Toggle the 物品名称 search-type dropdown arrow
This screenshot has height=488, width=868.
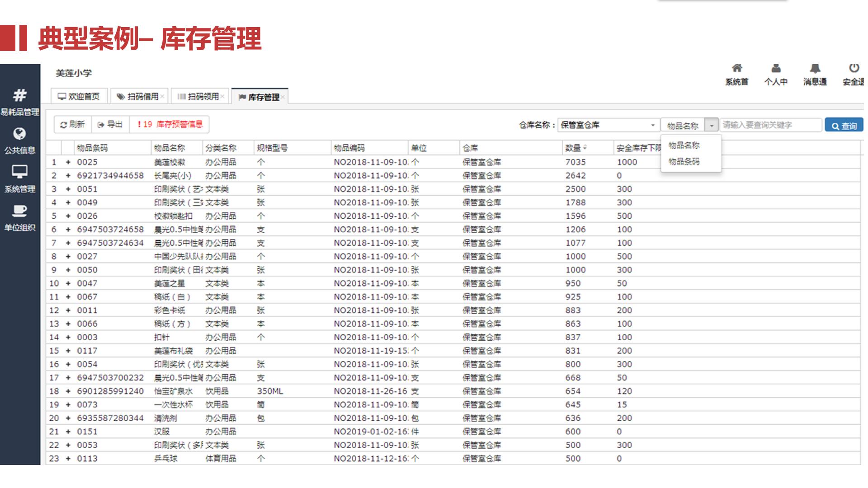(712, 125)
